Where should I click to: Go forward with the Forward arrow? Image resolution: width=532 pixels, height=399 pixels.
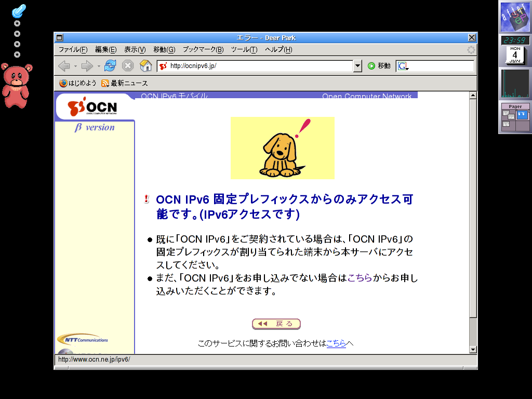coord(87,66)
